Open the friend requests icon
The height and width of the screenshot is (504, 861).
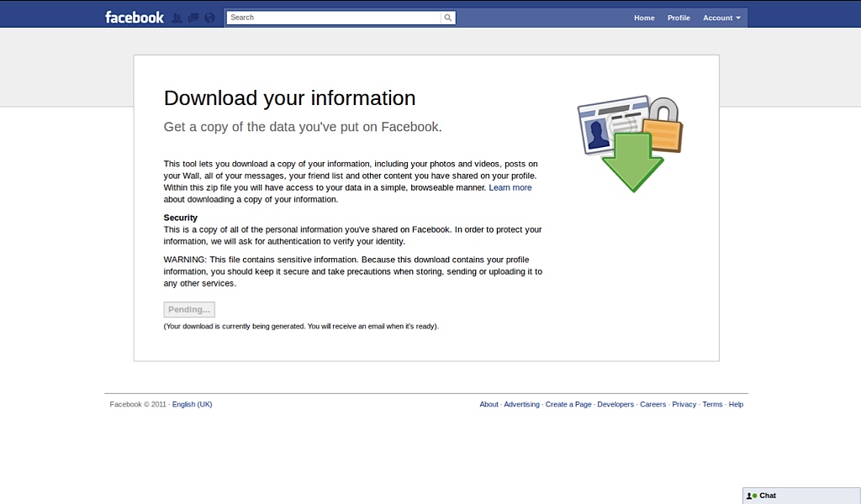tap(177, 18)
